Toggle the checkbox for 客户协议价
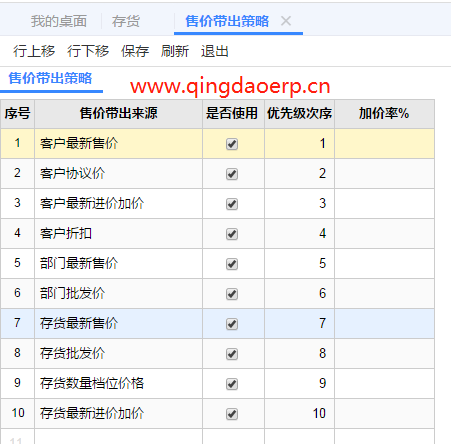Viewport: 451px width, 444px height. click(232, 174)
